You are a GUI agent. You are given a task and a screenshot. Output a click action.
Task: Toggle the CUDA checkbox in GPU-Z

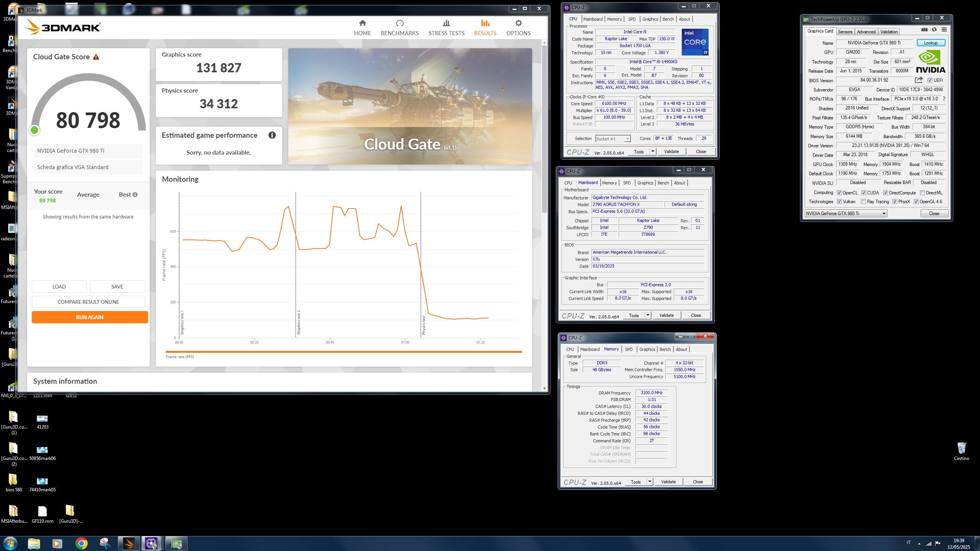coord(864,193)
